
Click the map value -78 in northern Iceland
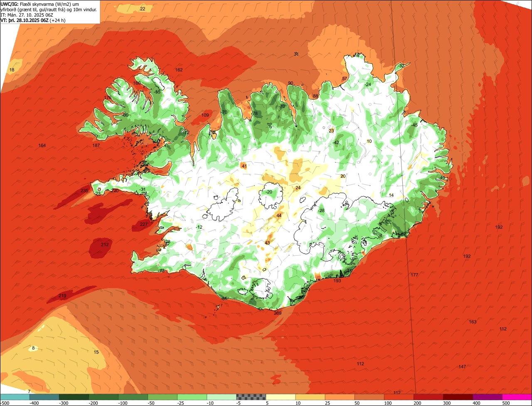pos(254,113)
